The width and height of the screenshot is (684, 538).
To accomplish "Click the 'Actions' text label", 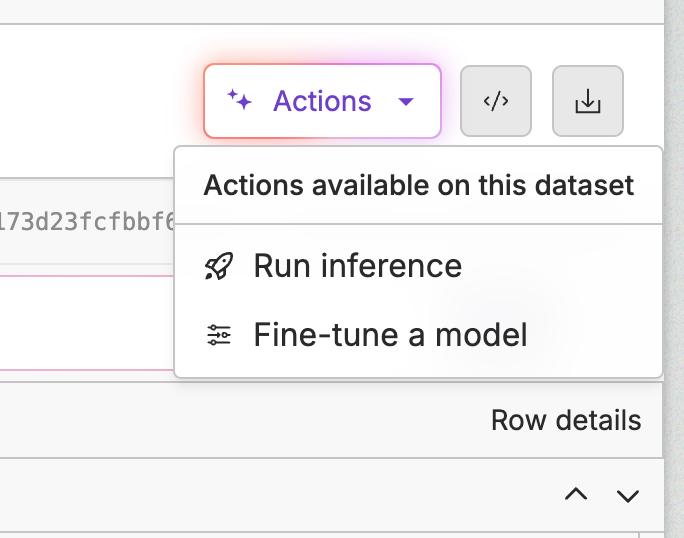I will (x=322, y=101).
